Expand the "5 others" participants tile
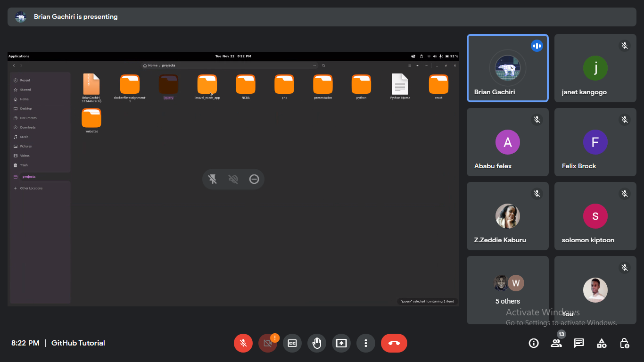This screenshot has height=362, width=644. click(508, 290)
